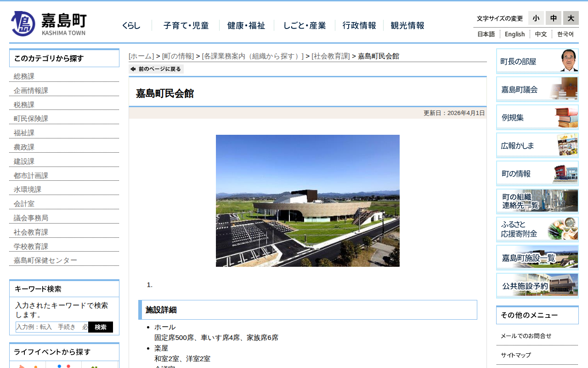Set text size to 大
The image size is (588, 368).
tap(571, 18)
